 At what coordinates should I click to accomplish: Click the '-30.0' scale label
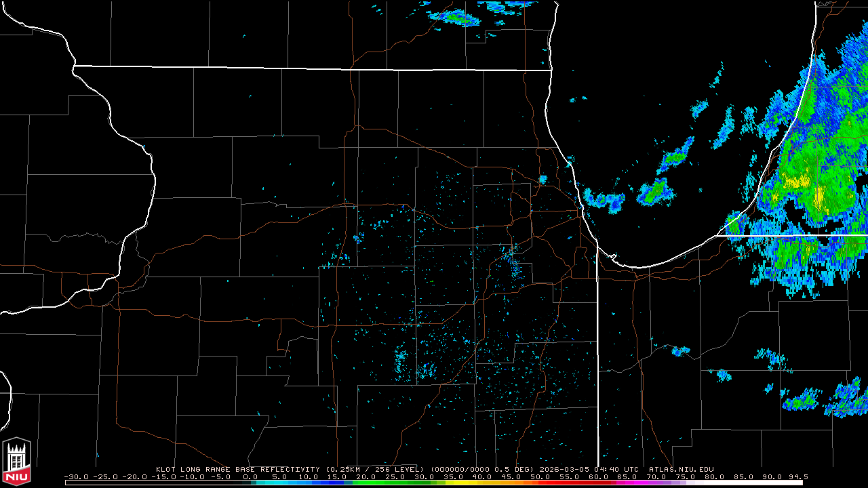[x=78, y=476]
